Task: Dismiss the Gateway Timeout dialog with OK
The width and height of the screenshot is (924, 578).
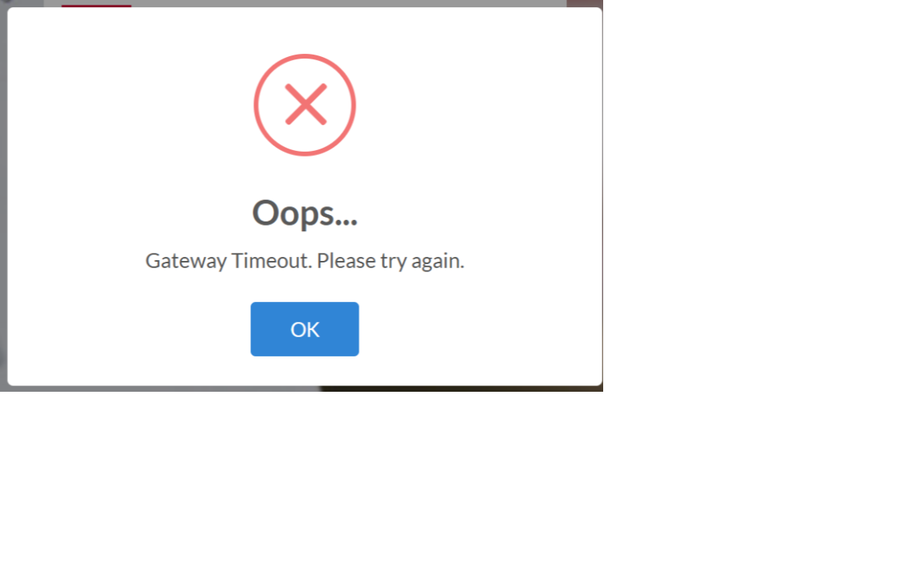Action: tap(305, 329)
